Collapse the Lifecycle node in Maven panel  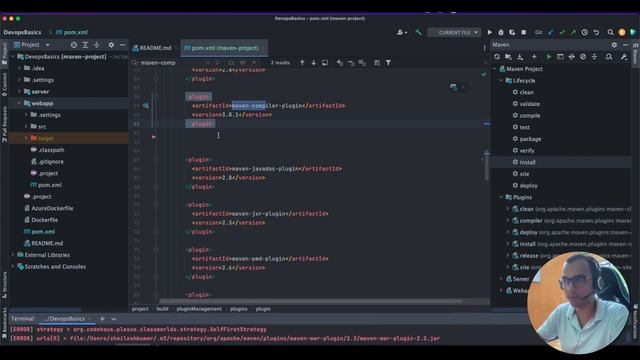501,80
